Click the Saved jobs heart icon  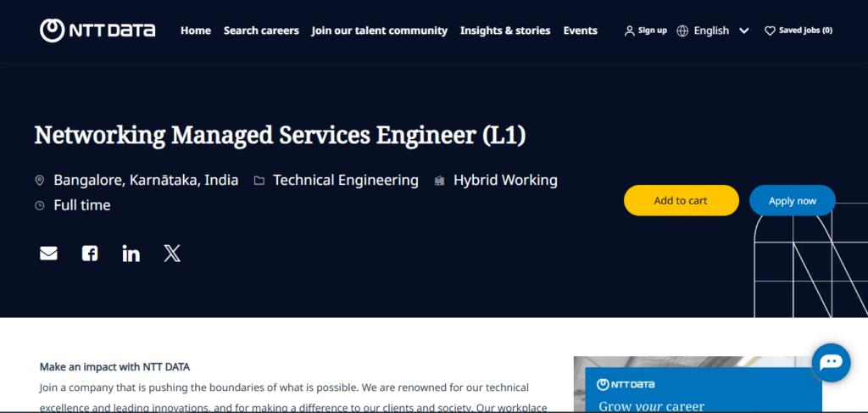coord(770,31)
